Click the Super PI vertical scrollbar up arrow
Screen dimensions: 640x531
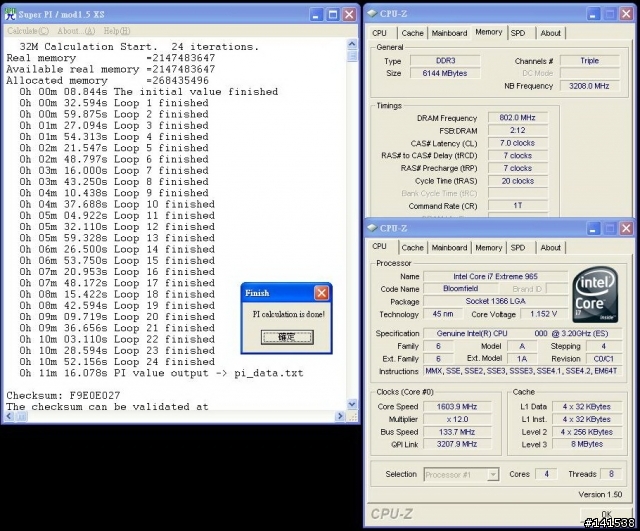click(x=352, y=44)
